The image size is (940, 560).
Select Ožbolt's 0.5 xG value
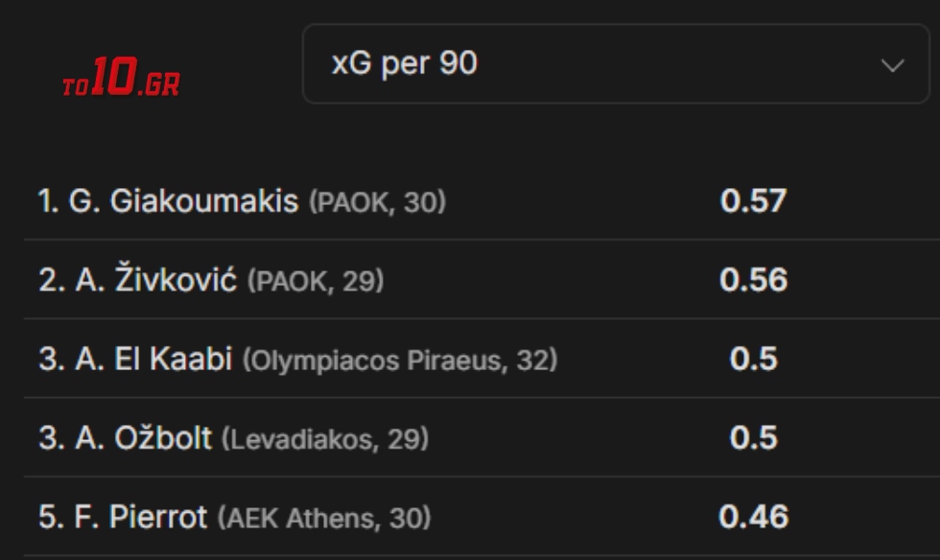(x=753, y=438)
